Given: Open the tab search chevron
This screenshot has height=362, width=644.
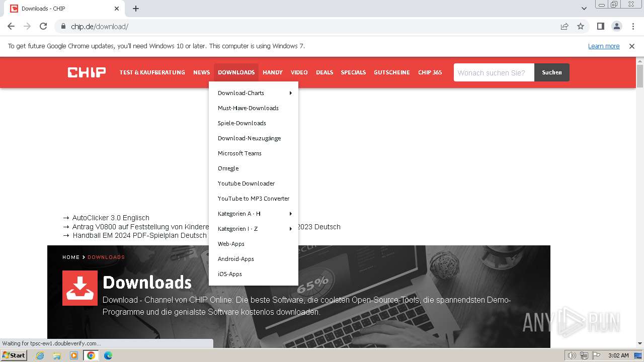Looking at the screenshot, I should coord(584,9).
